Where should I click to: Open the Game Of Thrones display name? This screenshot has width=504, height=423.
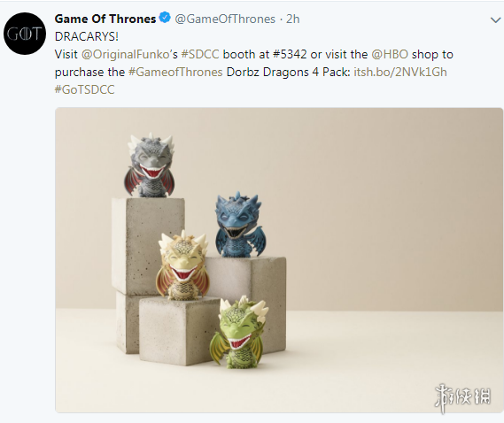coord(105,19)
